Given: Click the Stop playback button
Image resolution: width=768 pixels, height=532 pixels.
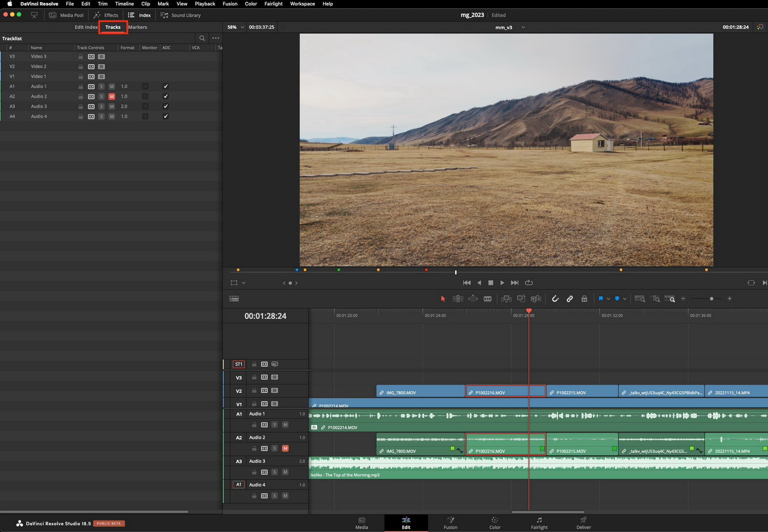Looking at the screenshot, I should tap(490, 283).
